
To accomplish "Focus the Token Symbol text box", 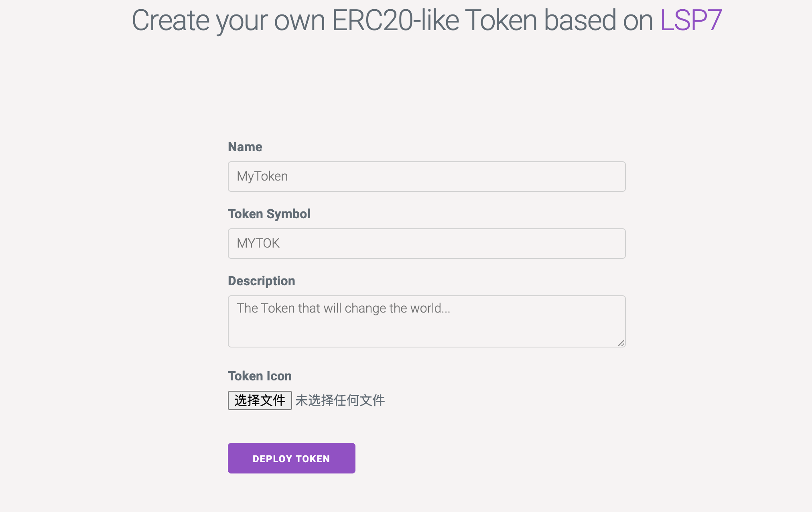I will coord(426,244).
